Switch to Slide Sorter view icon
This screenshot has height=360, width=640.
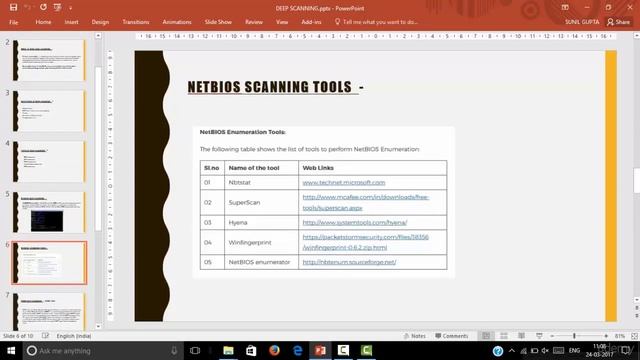point(504,336)
